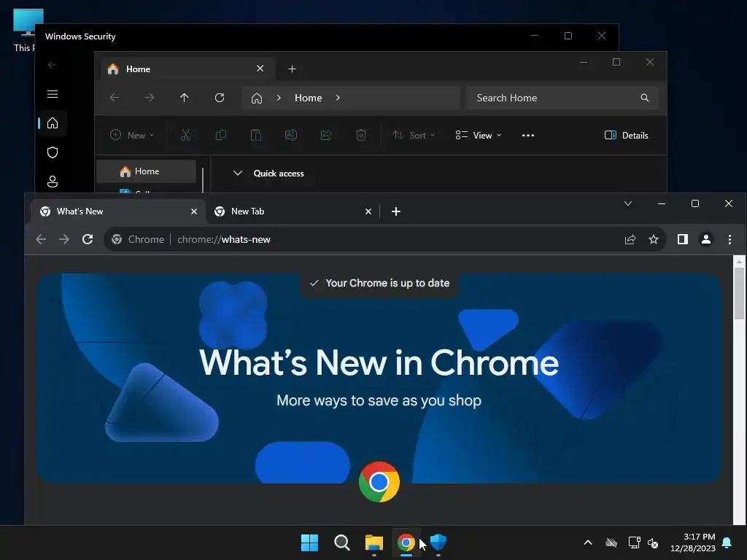
Task: Open Chrome side panel
Action: click(x=683, y=239)
